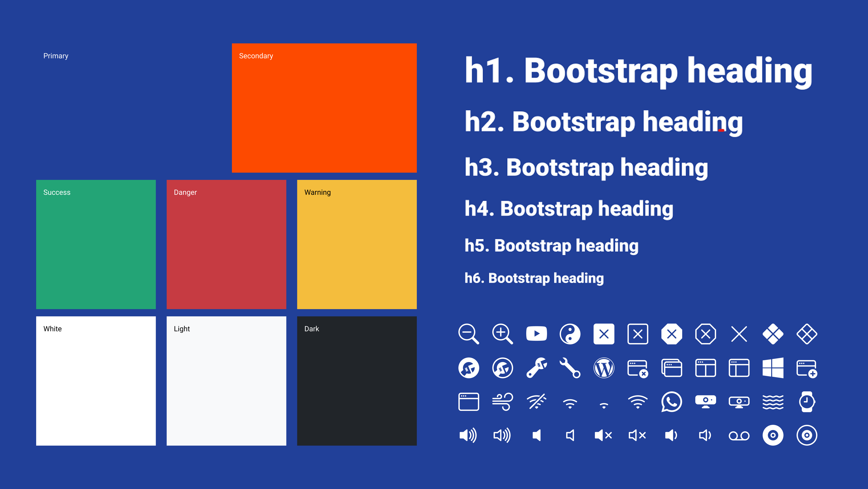This screenshot has height=489, width=868.
Task: Select the White color swatch
Action: tap(96, 381)
